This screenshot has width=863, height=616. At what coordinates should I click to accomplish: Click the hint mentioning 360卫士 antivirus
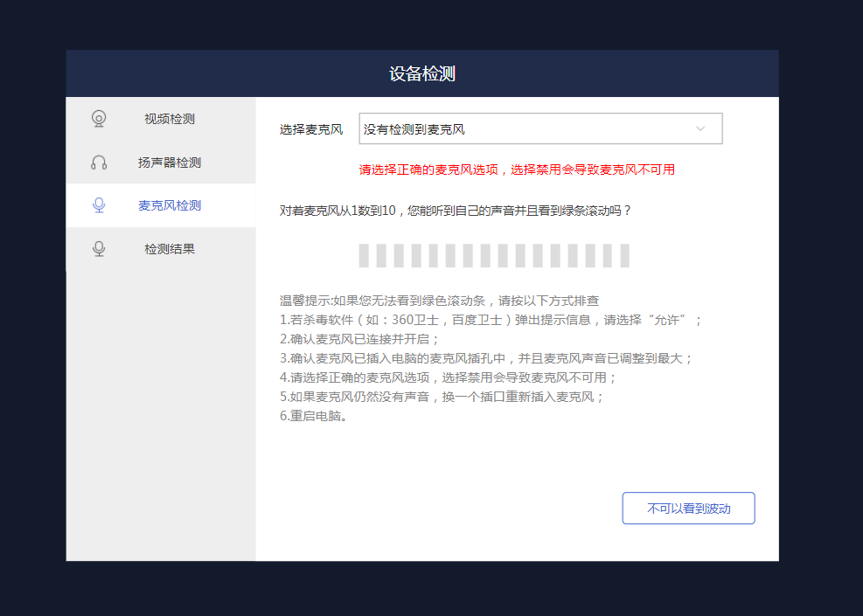coord(491,320)
